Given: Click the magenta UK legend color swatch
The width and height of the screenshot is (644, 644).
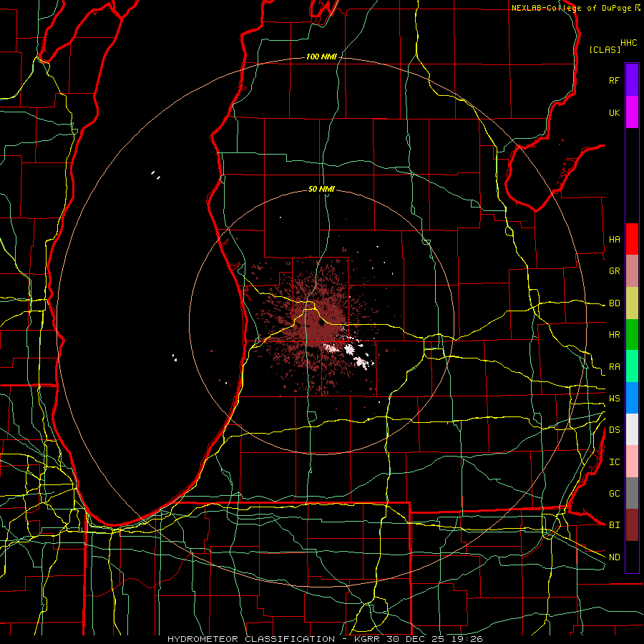Looking at the screenshot, I should point(632,112).
